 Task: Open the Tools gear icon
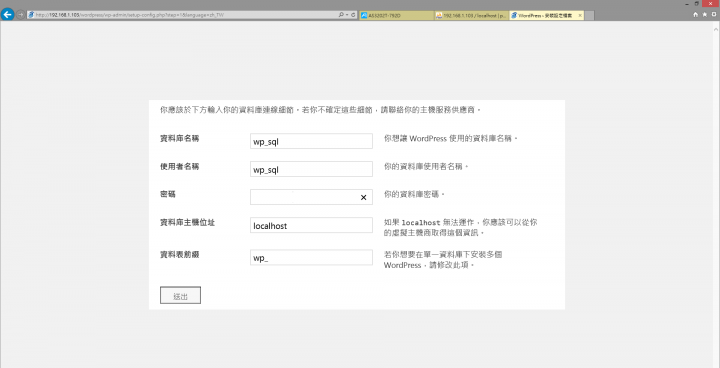coord(714,15)
